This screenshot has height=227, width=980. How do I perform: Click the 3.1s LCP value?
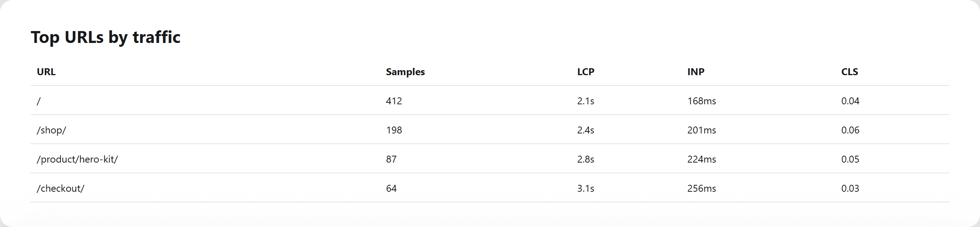586,188
